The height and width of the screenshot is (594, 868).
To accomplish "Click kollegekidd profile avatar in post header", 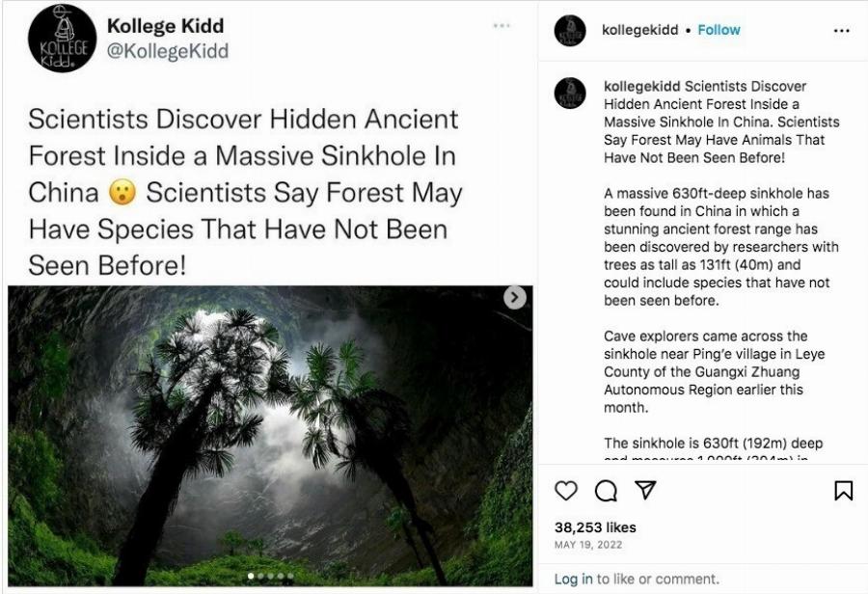I will pos(570,31).
